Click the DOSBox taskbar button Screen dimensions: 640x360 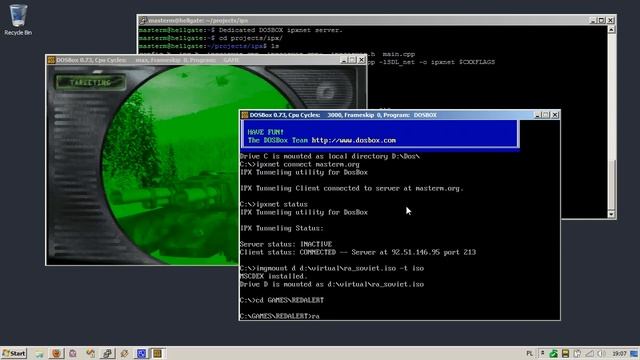[x=158, y=353]
